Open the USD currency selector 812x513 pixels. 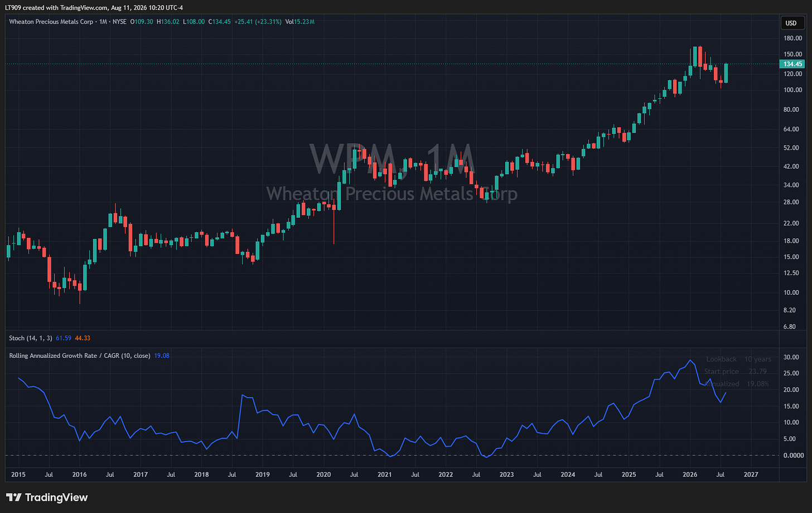pyautogui.click(x=791, y=23)
